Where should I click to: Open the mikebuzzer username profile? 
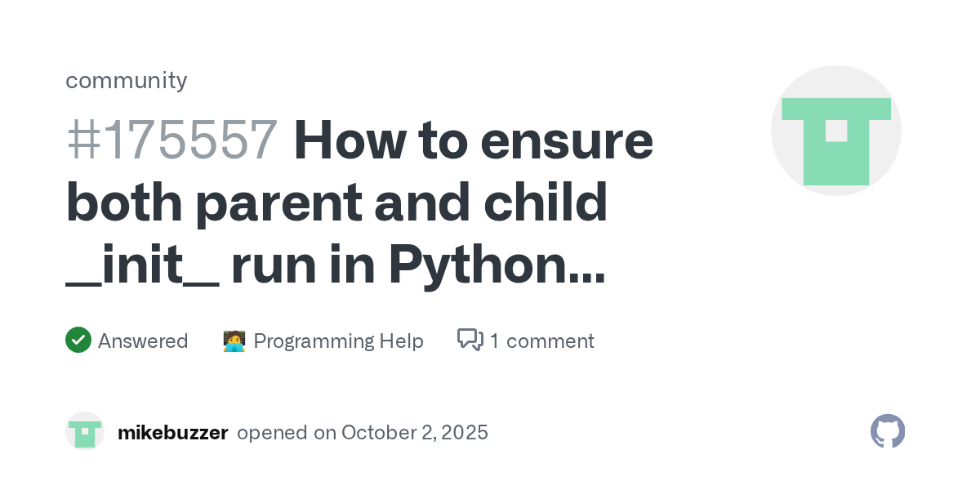click(172, 432)
